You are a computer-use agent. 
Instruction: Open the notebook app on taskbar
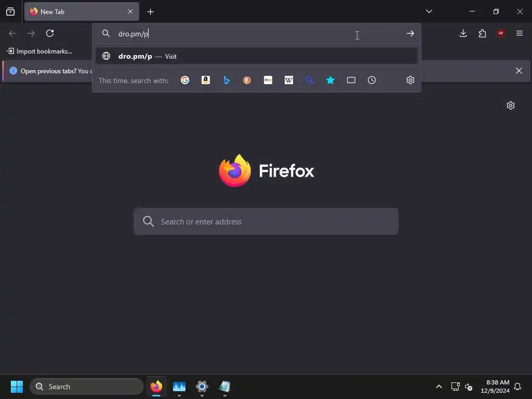pyautogui.click(x=224, y=387)
